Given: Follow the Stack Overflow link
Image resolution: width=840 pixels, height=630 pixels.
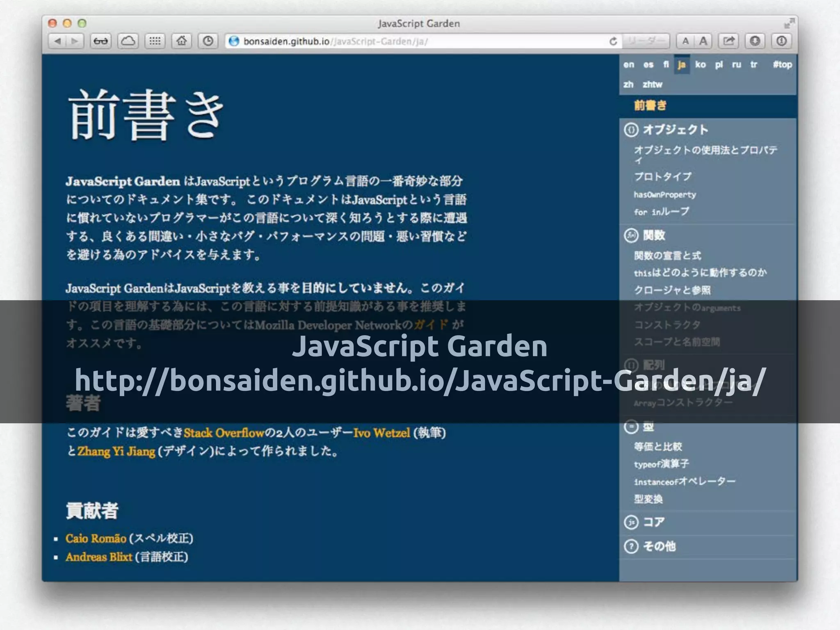Looking at the screenshot, I should click(x=224, y=433).
